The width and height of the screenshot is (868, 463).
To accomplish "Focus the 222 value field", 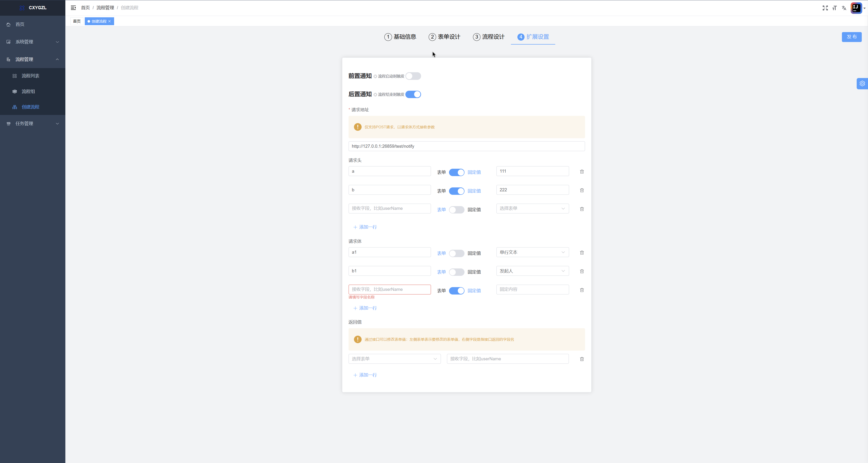I will pyautogui.click(x=532, y=190).
